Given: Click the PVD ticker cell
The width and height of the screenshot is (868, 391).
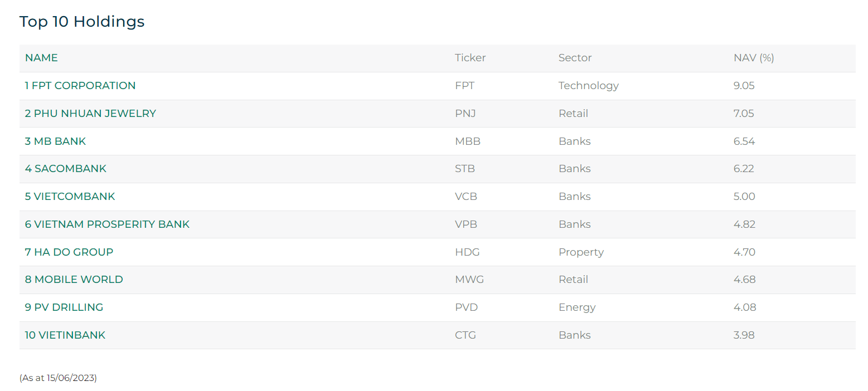Looking at the screenshot, I should click(x=466, y=307).
